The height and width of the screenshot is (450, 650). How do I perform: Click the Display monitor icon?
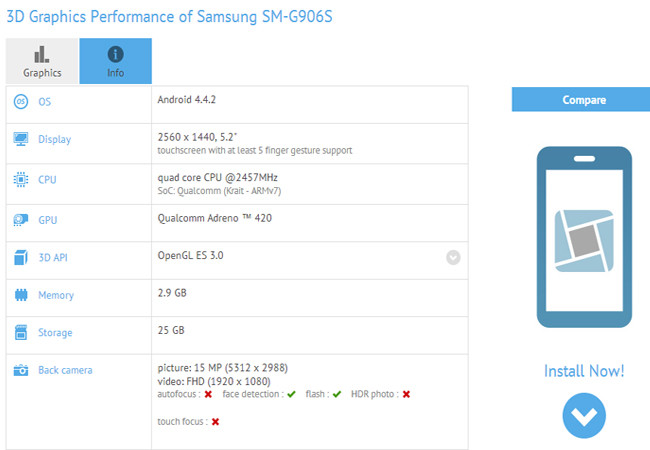[21, 139]
